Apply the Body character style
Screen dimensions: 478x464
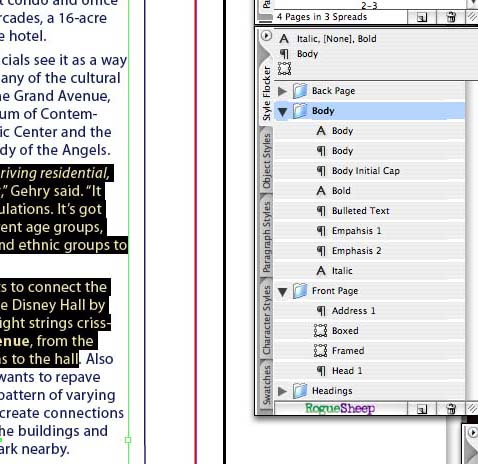(369, 131)
